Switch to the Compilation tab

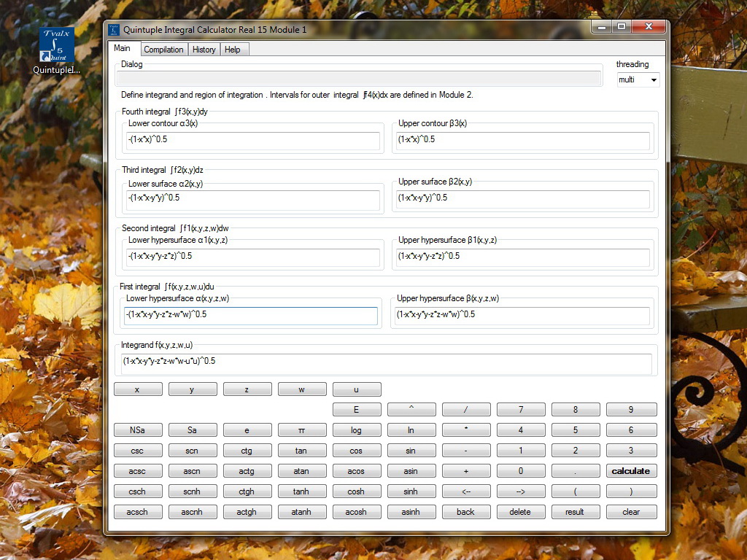coord(163,50)
